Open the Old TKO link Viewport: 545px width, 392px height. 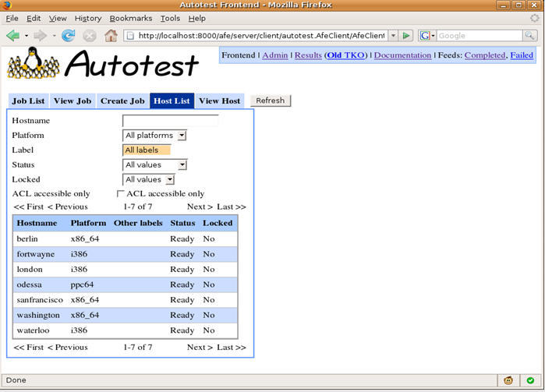tap(345, 55)
